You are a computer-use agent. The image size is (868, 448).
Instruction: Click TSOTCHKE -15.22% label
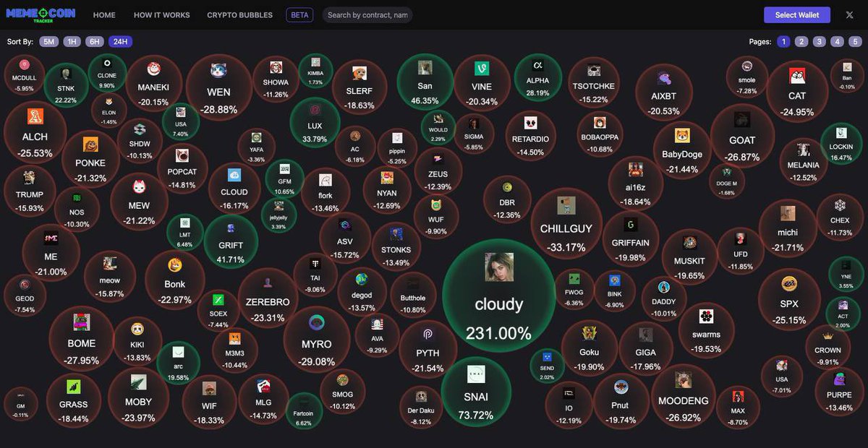(x=594, y=92)
